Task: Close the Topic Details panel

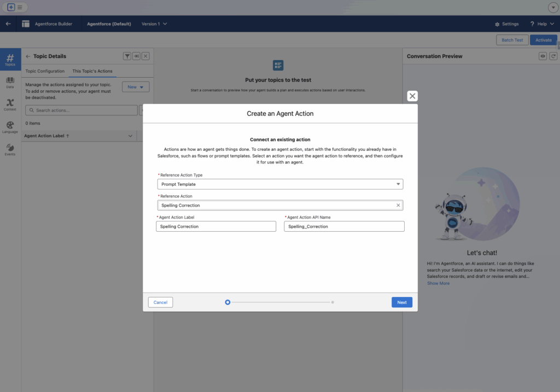Action: coord(145,56)
